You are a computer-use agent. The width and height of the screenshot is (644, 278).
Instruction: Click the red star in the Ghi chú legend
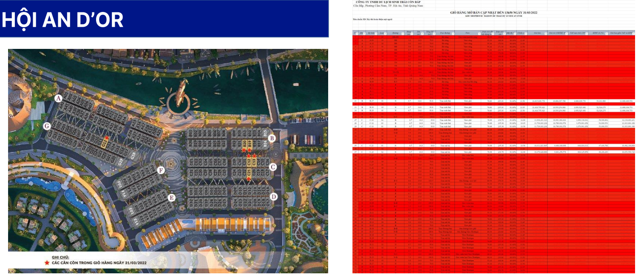(47, 263)
